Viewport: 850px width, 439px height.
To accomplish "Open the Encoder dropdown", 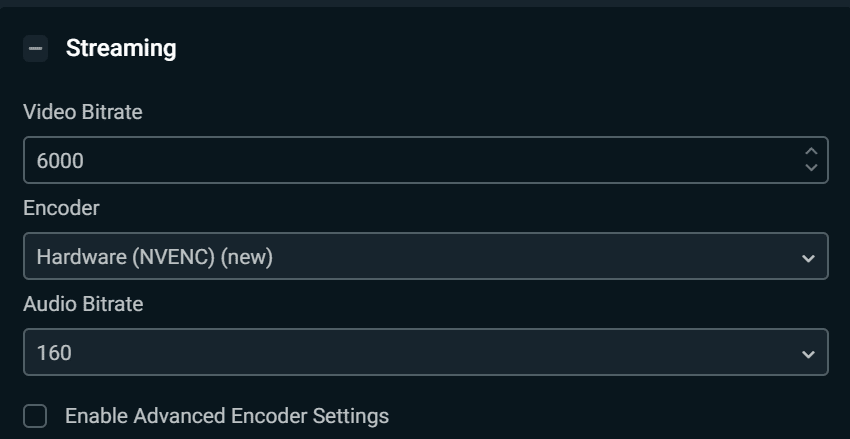I will coord(425,256).
